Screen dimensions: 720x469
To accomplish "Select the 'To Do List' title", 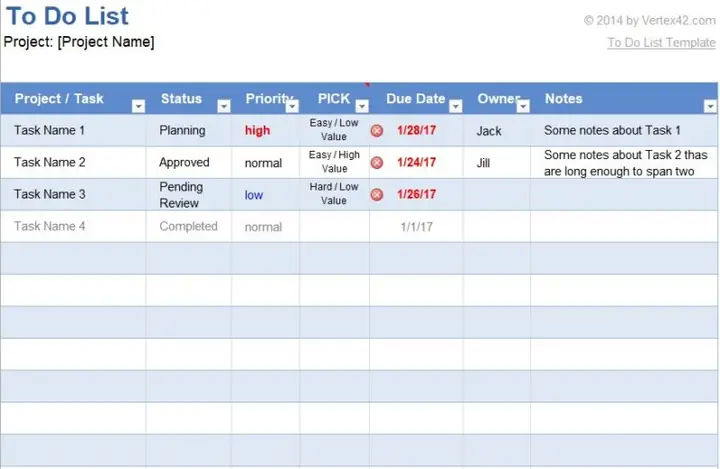I will (x=68, y=16).
